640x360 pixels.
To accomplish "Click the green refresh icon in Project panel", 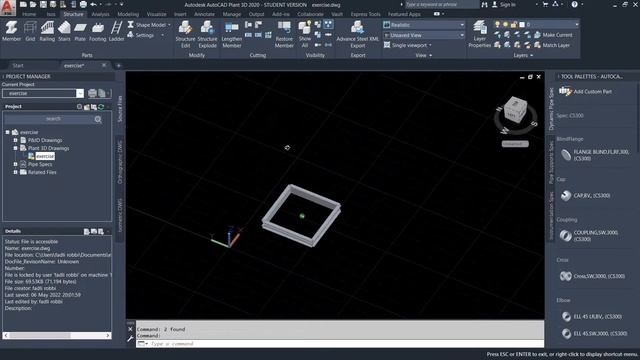I will [x=101, y=107].
